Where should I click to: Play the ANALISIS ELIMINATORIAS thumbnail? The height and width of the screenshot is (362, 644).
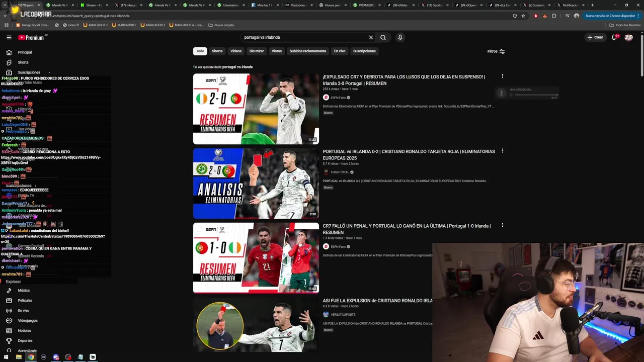[256, 183]
